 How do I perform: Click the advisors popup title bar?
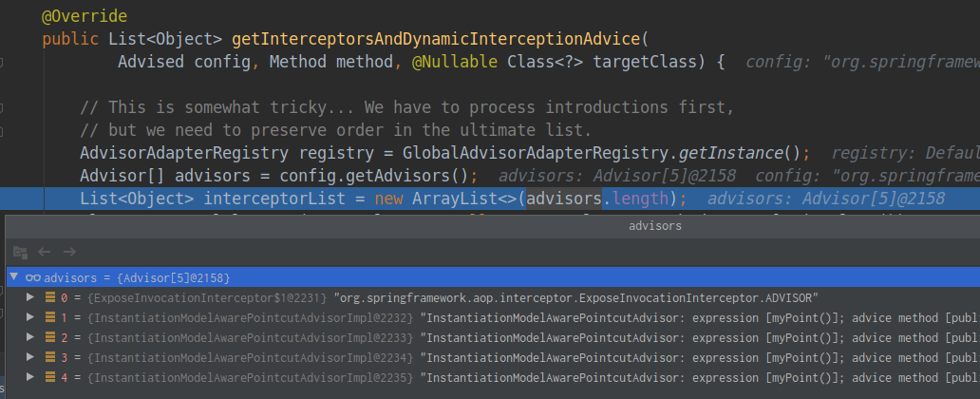(x=653, y=226)
